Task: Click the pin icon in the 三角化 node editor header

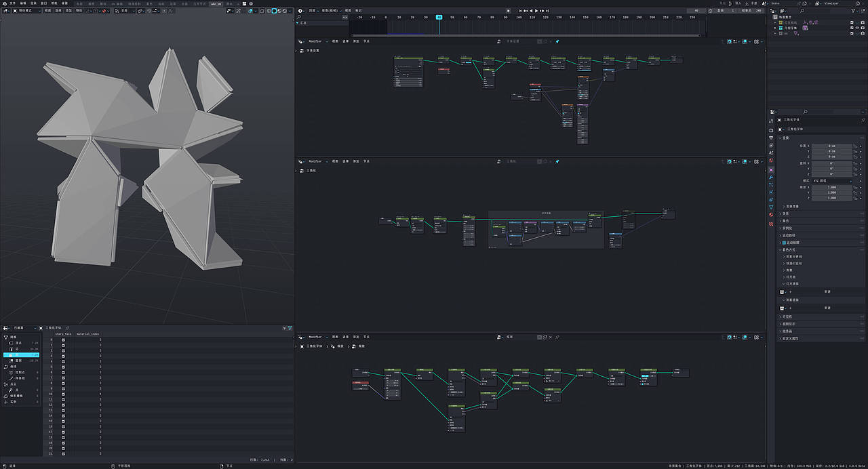Action: tap(557, 161)
